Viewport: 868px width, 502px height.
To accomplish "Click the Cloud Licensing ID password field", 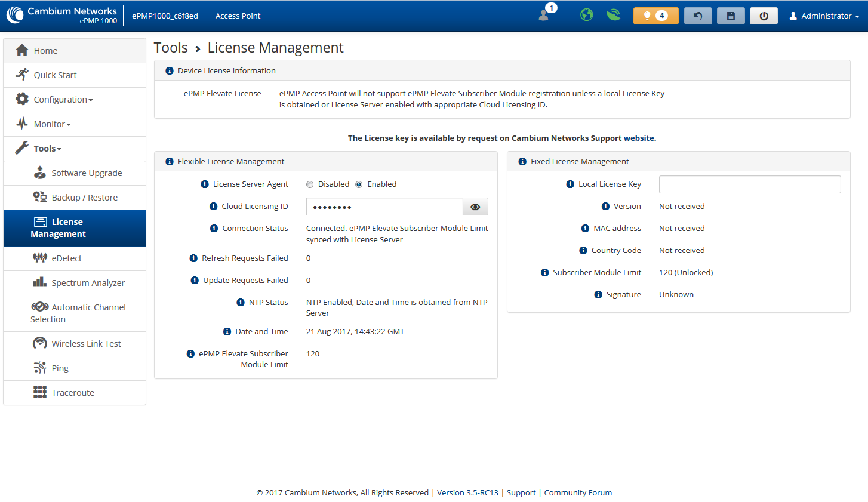I will [384, 207].
